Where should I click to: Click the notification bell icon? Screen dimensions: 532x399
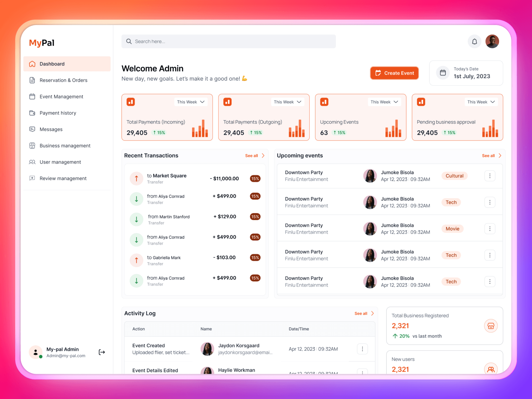(x=474, y=42)
